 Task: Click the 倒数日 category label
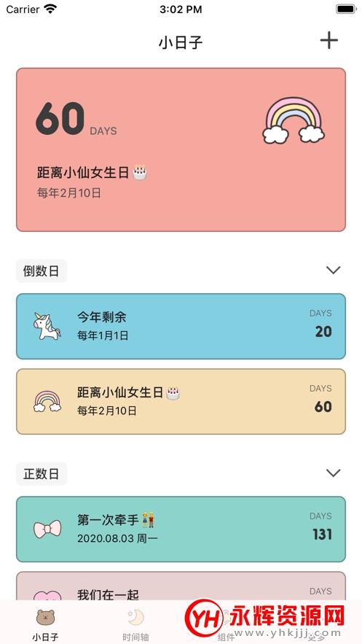(x=42, y=271)
